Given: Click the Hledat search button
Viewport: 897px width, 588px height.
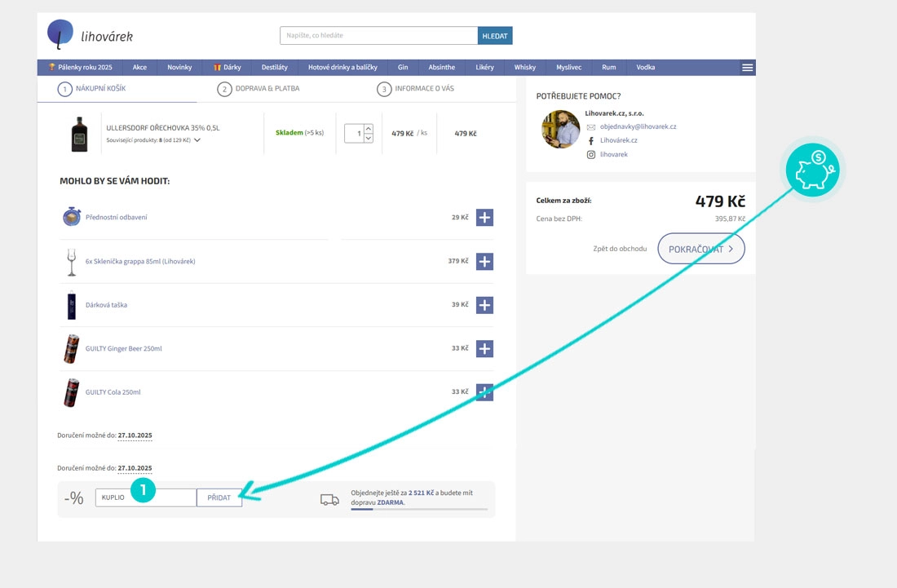Looking at the screenshot, I should click(x=495, y=36).
